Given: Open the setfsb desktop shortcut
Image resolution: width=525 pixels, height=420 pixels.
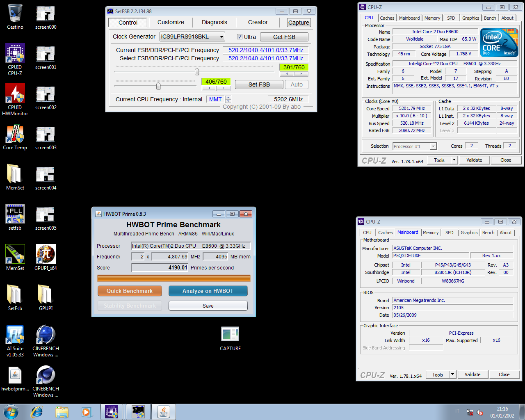Looking at the screenshot, I should (15, 217).
